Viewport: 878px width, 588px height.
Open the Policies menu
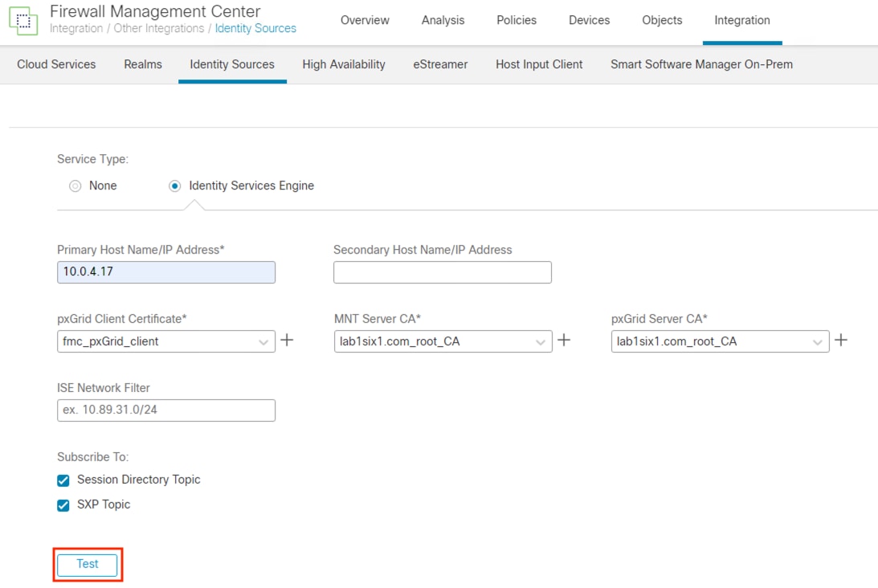coord(517,20)
